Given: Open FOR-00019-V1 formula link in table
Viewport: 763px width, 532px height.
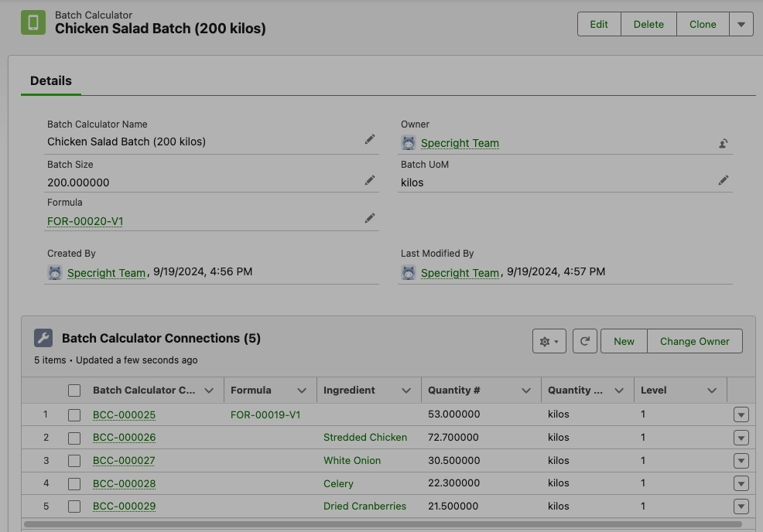Looking at the screenshot, I should click(x=265, y=414).
